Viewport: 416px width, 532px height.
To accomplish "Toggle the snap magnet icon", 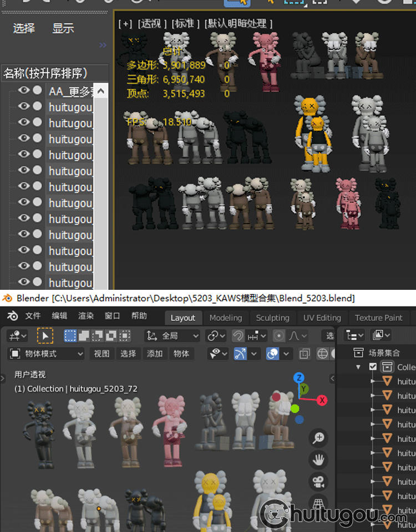I will tap(237, 336).
